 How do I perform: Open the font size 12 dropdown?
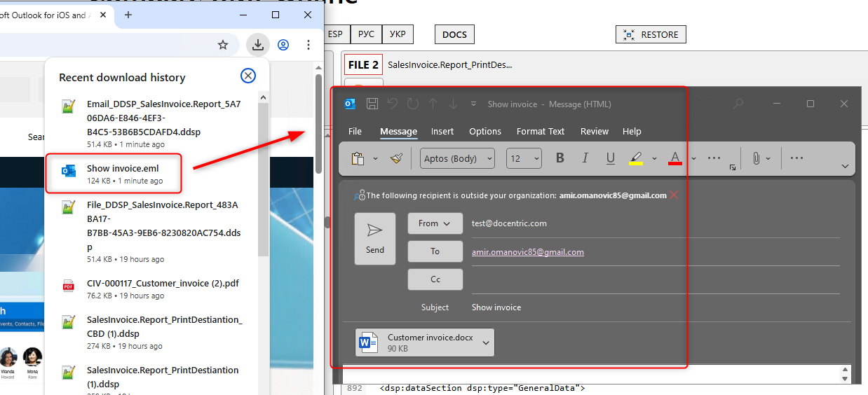click(x=524, y=158)
